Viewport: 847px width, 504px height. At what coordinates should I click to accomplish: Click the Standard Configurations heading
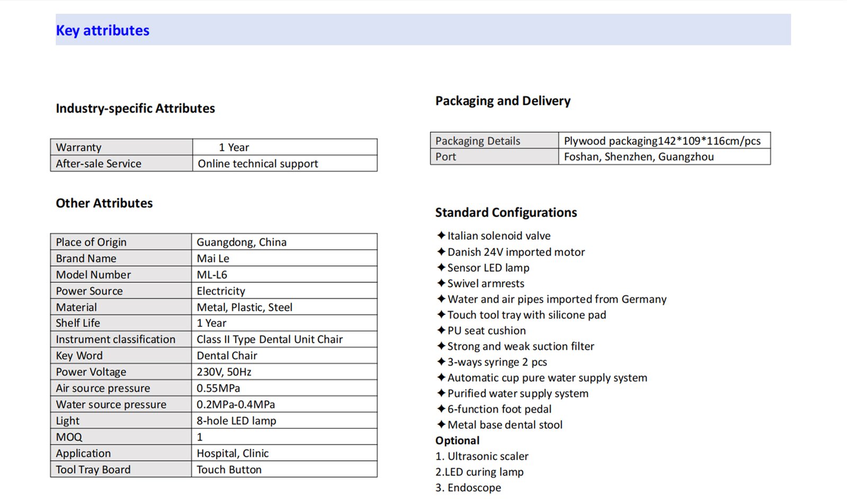(506, 213)
